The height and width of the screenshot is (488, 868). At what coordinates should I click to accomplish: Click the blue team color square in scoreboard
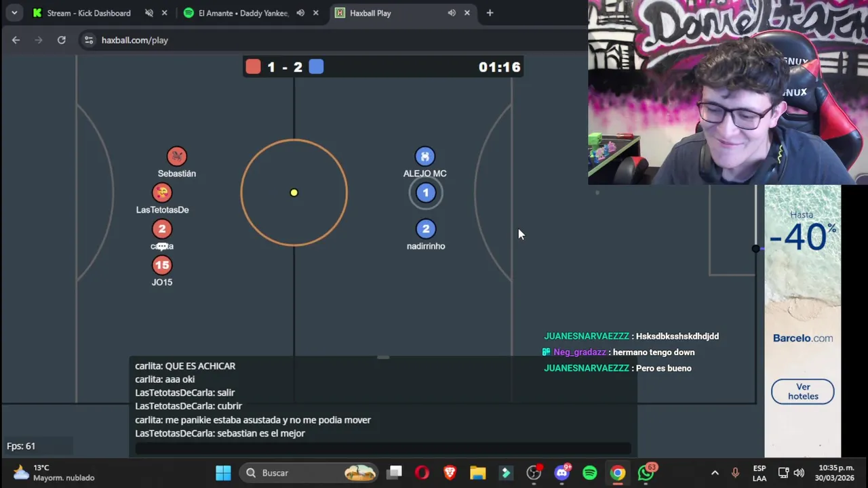pyautogui.click(x=316, y=66)
